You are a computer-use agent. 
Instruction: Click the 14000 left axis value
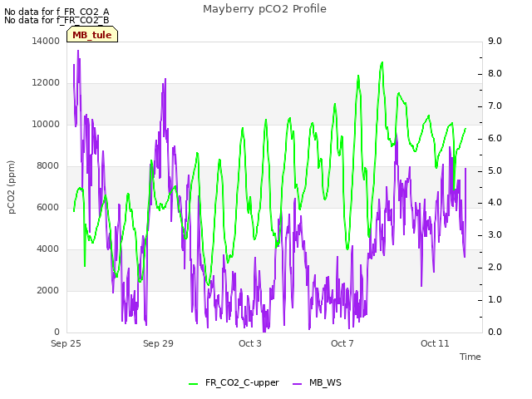point(46,41)
